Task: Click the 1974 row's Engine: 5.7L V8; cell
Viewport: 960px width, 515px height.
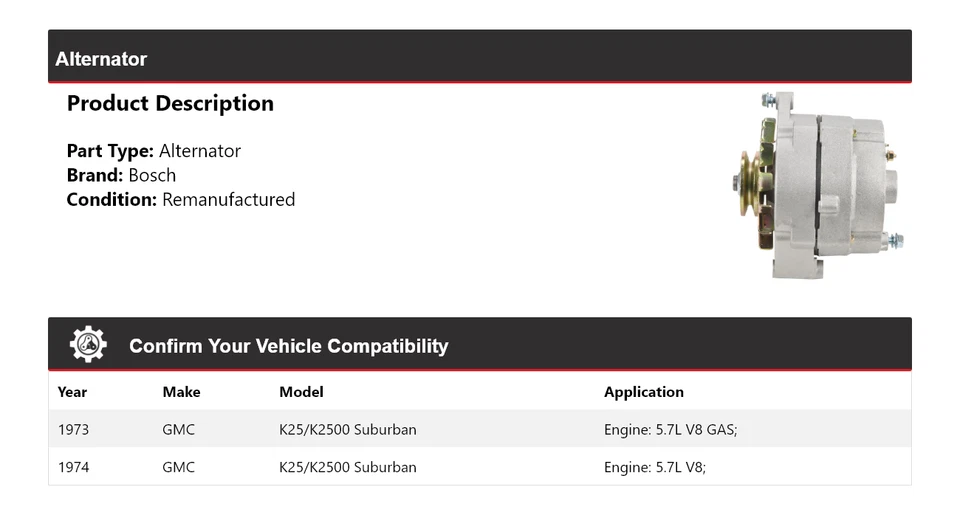Action: coord(655,467)
